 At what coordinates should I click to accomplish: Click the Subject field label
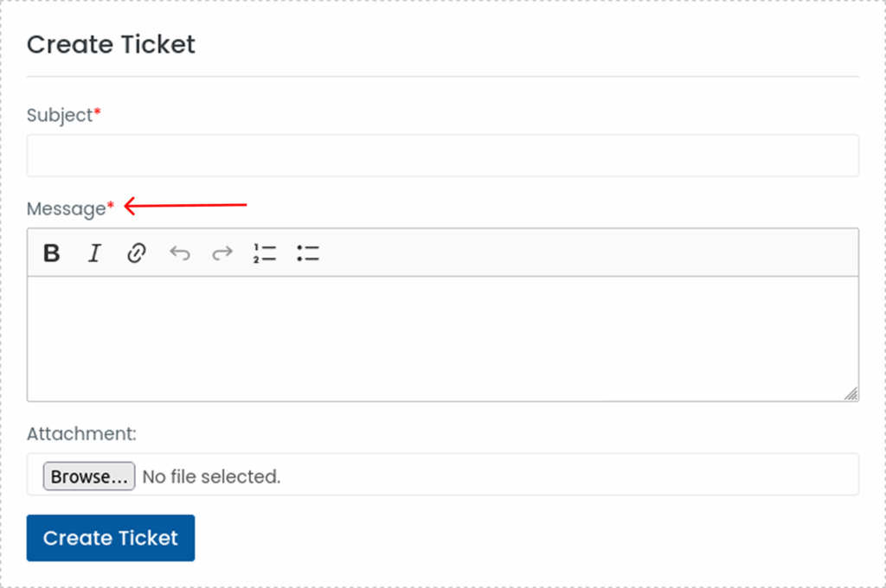[59, 116]
